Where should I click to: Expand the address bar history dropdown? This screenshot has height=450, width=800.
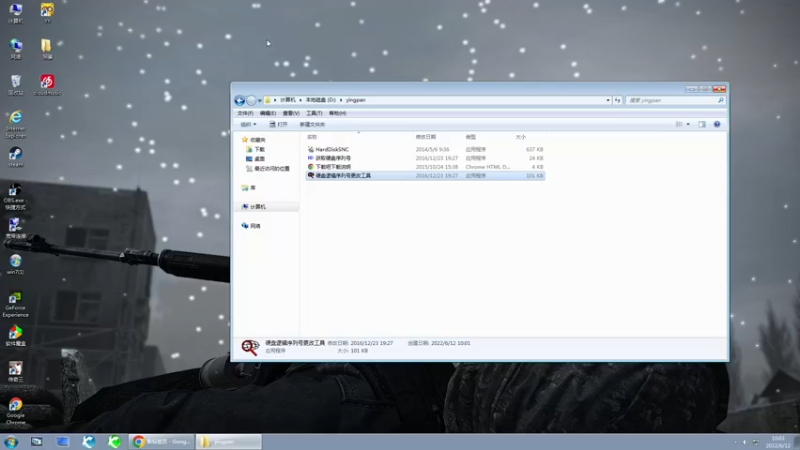pyautogui.click(x=608, y=101)
